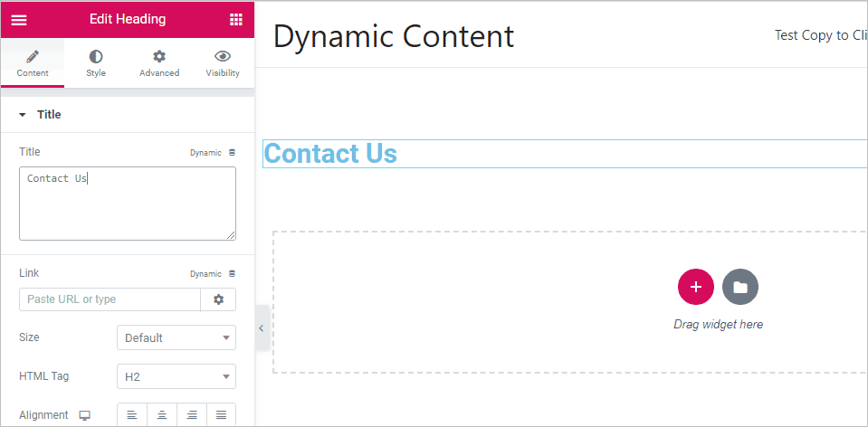The image size is (868, 427).
Task: Switch to the Advanced tab
Action: click(159, 63)
